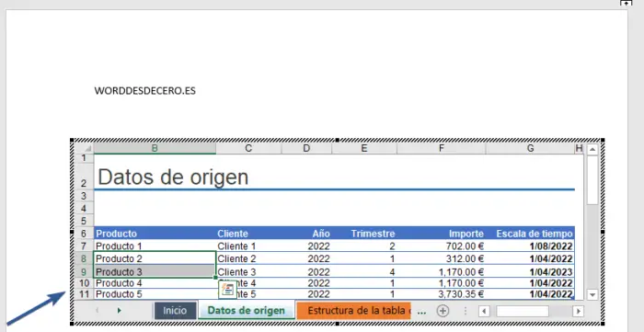This screenshot has width=644, height=332.
Task: Select row 2 header
Action: (85, 176)
